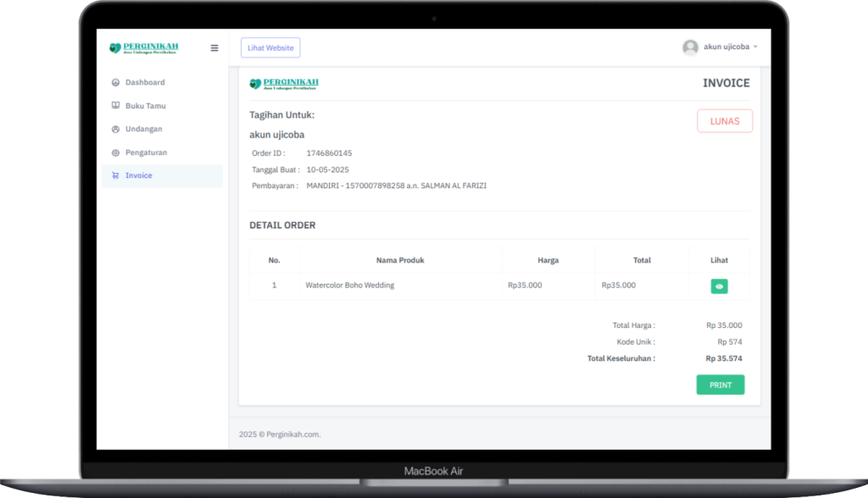This screenshot has height=498, width=868.
Task: Click the Harga column header
Action: pyautogui.click(x=548, y=260)
